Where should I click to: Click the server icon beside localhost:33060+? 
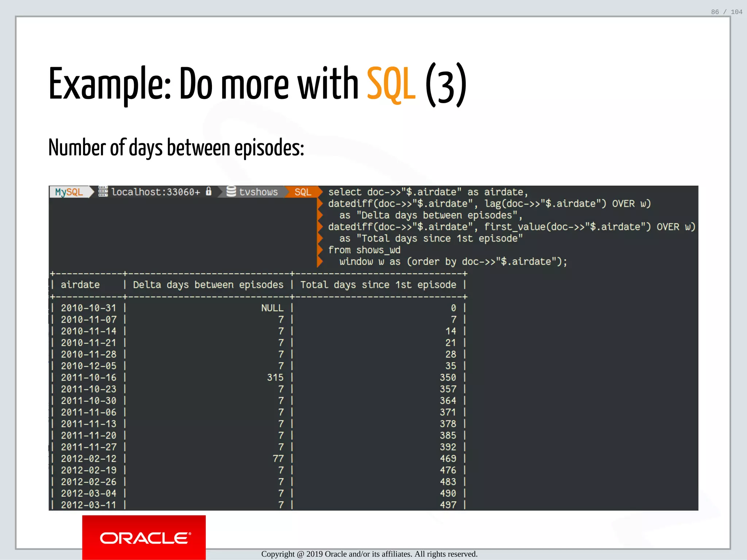coord(103,191)
